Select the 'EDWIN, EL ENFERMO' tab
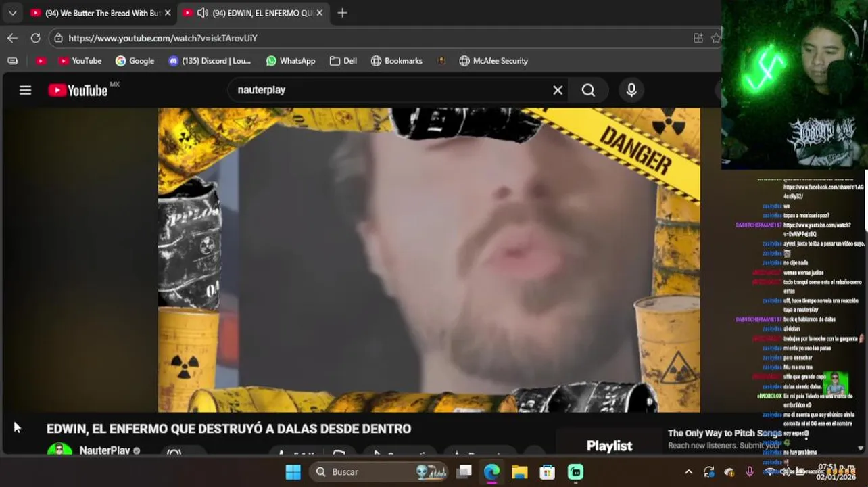868x487 pixels. tap(254, 13)
